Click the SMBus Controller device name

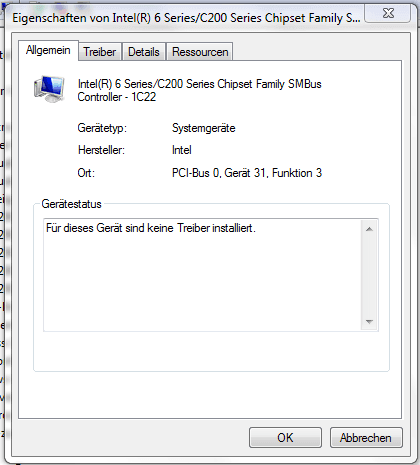pyautogui.click(x=199, y=90)
